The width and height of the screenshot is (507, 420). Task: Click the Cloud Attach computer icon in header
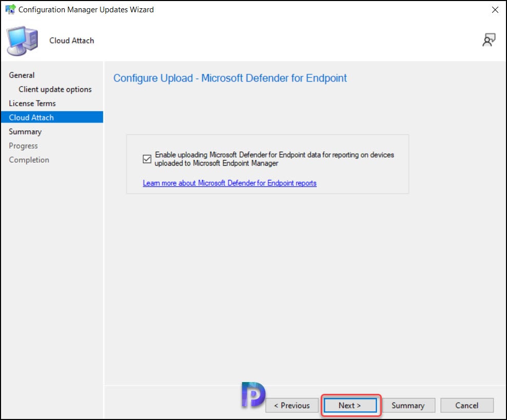click(x=22, y=41)
